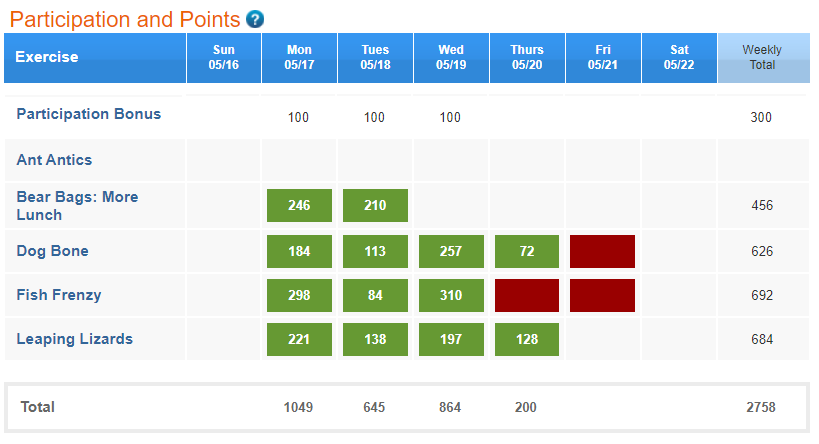Select the Fish Frenzy exercise link
Screen dimensions: 819x444
(59, 295)
